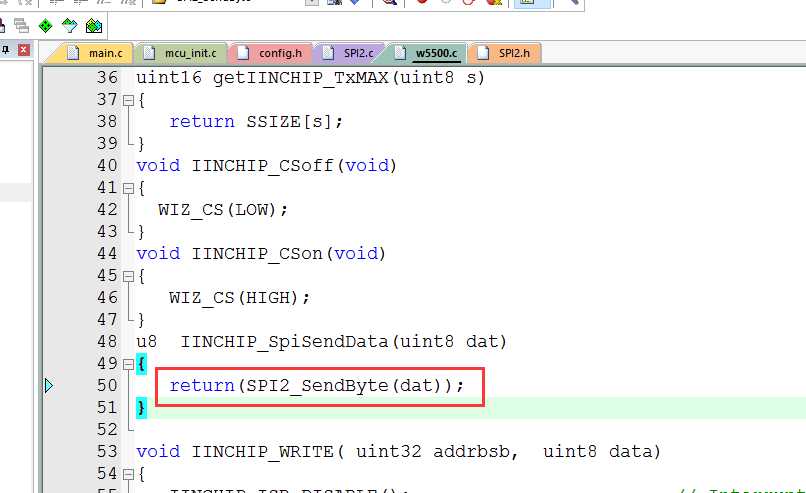Screen dimensions: 806x493
Task: Click on 'return SSIZE[s];' statement
Action: click(x=256, y=122)
